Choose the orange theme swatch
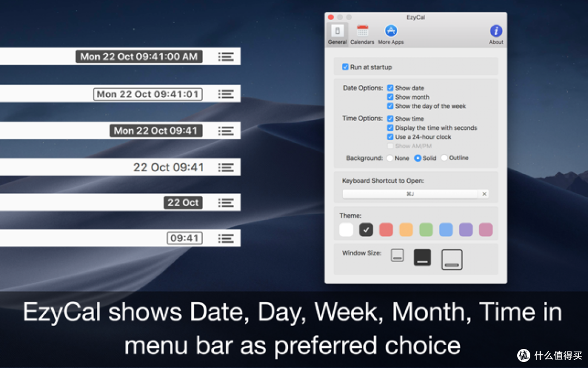This screenshot has height=368, width=588. [406, 230]
